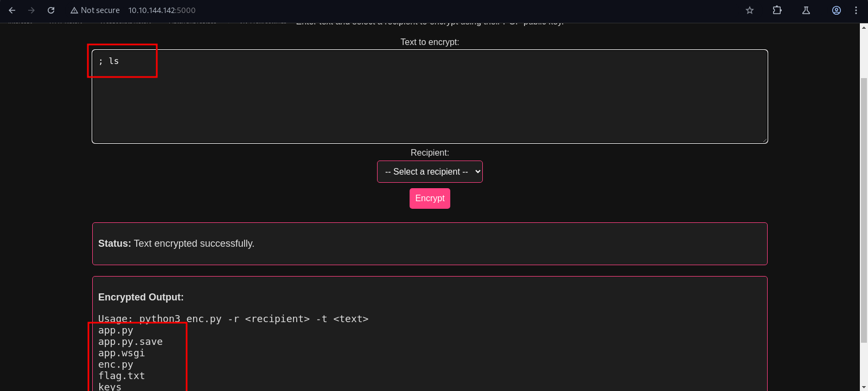Click flag.txt in the encrypted output
The height and width of the screenshot is (391, 868).
122,376
